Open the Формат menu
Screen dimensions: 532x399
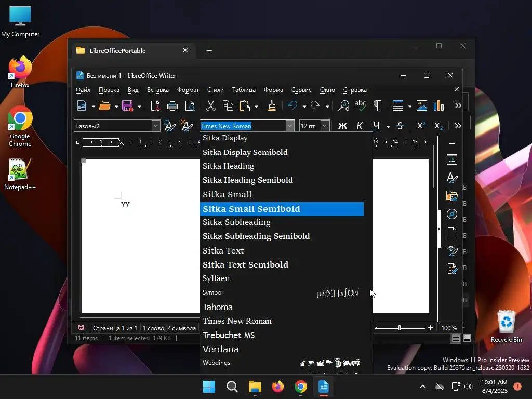point(188,90)
